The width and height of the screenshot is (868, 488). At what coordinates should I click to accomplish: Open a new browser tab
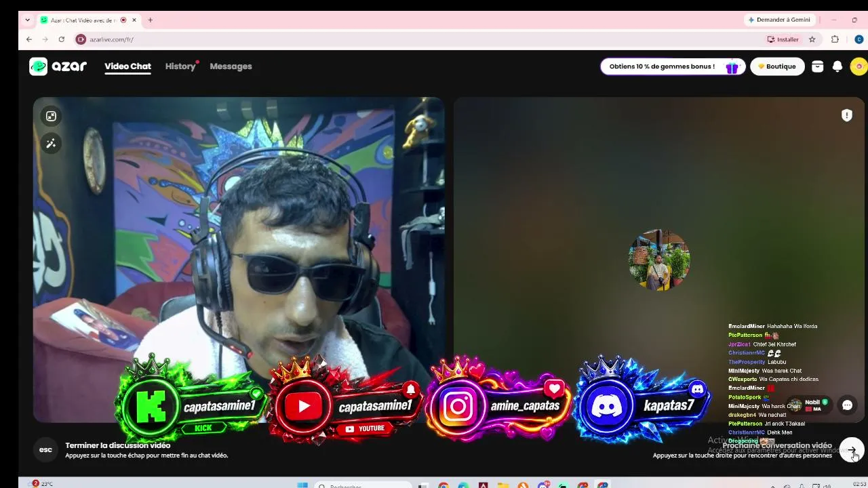coord(151,20)
